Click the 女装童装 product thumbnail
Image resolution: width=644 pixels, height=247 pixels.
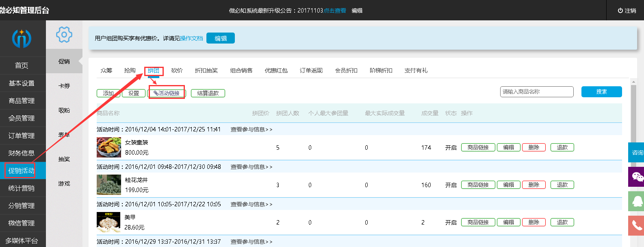(x=108, y=147)
